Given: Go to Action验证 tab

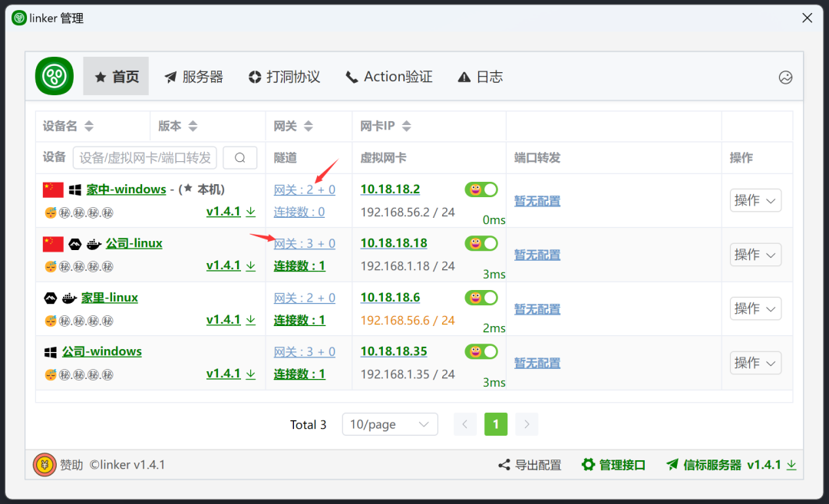Looking at the screenshot, I should click(x=388, y=77).
